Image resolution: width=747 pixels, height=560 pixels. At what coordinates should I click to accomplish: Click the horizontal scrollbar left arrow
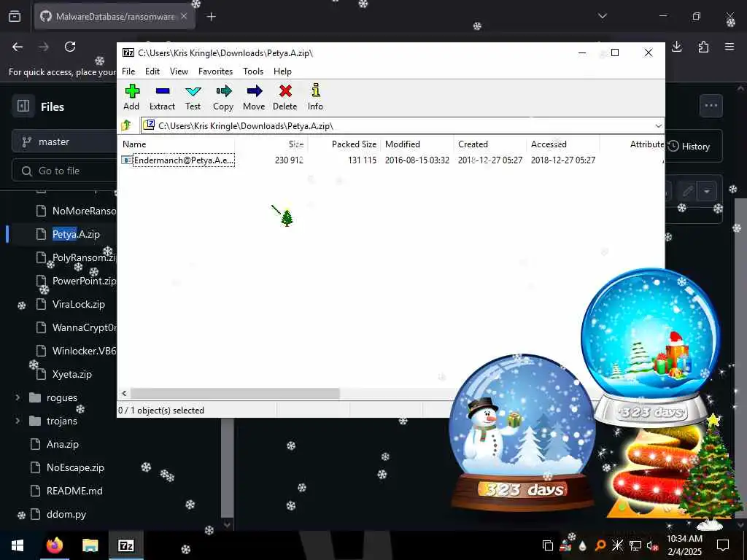pyautogui.click(x=124, y=393)
